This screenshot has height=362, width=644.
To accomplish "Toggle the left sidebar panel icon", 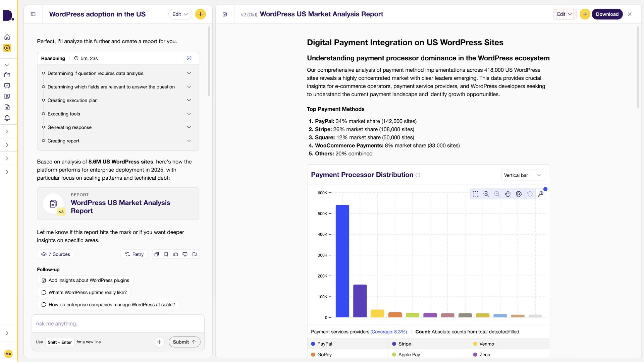I will [x=33, y=14].
